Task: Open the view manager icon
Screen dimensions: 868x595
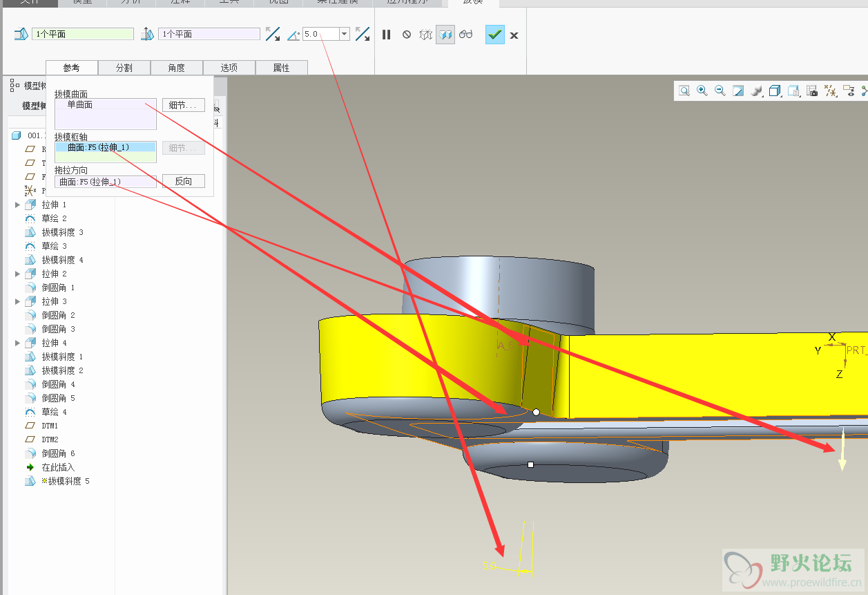Action: point(794,91)
